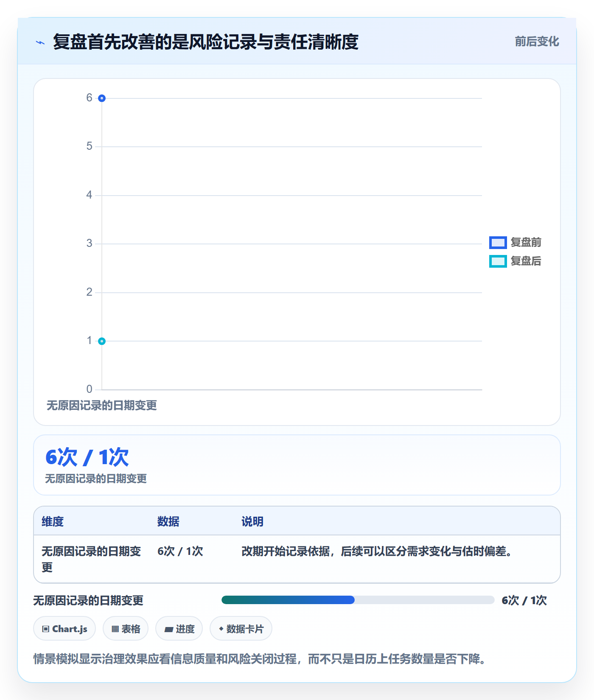Click the x-axis label 无原因记录的日期变更
The width and height of the screenshot is (594, 700).
pyautogui.click(x=102, y=406)
